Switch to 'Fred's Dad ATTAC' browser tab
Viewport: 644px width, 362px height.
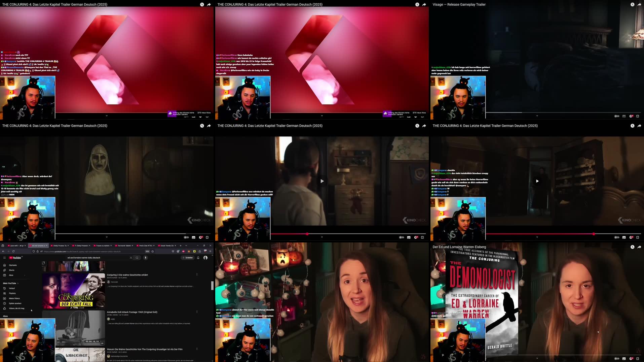click(145, 245)
